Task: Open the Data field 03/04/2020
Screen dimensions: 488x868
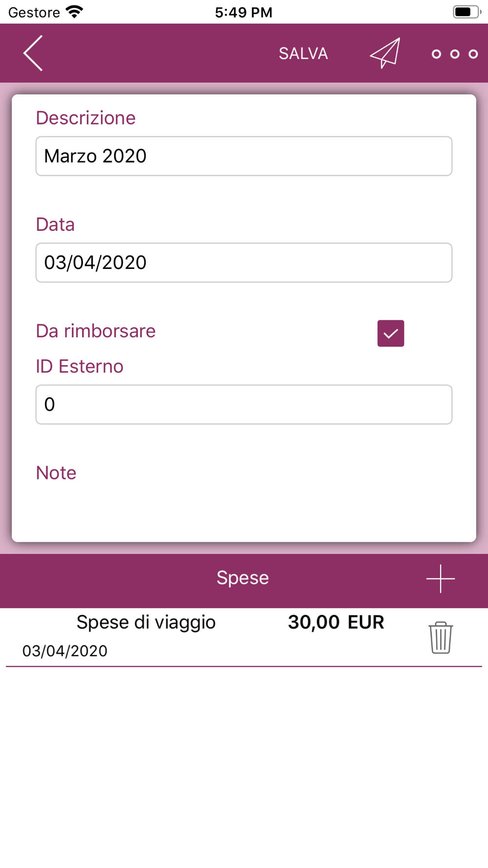Action: point(244,263)
